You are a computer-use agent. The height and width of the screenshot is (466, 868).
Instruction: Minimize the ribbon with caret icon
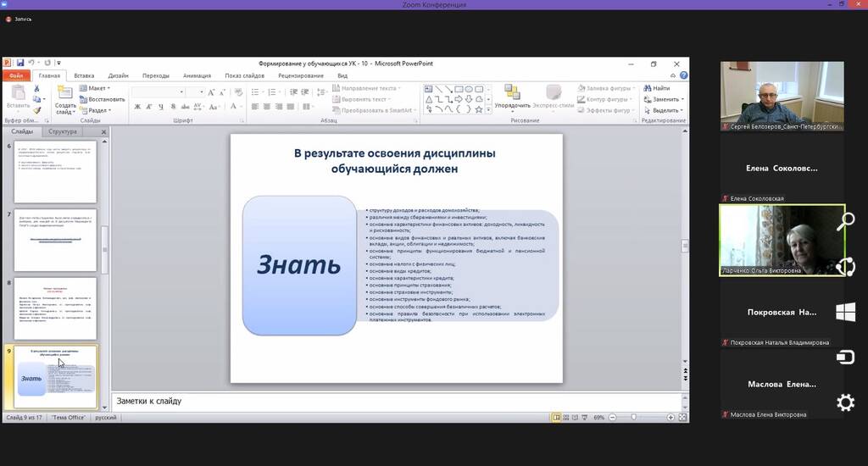[x=673, y=75]
